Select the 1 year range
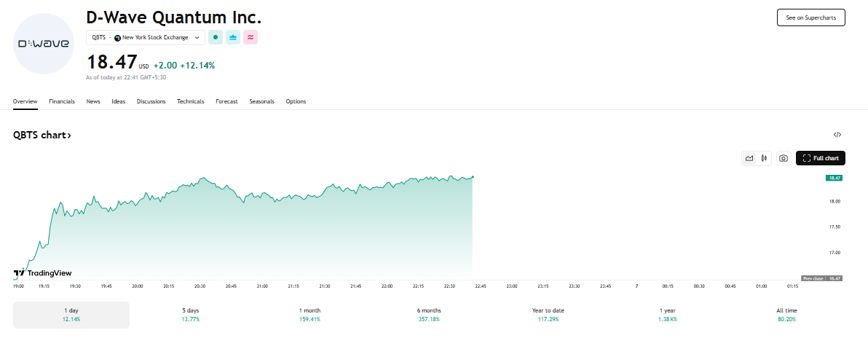Screen dimensions: 868x346 [668, 315]
